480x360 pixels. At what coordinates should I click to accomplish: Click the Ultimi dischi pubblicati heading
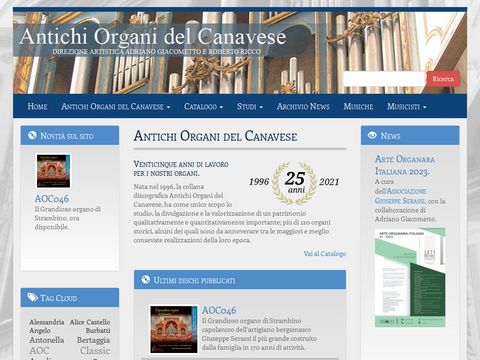194,280
